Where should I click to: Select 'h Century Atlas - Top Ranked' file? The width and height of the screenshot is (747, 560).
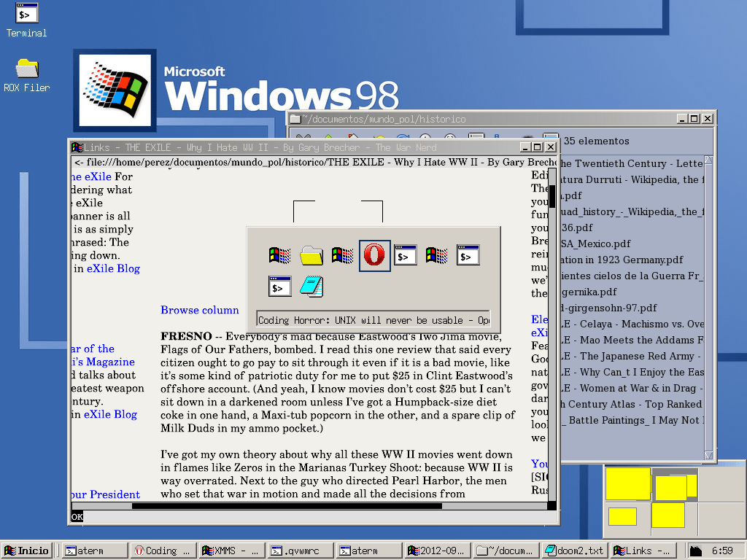pos(632,404)
